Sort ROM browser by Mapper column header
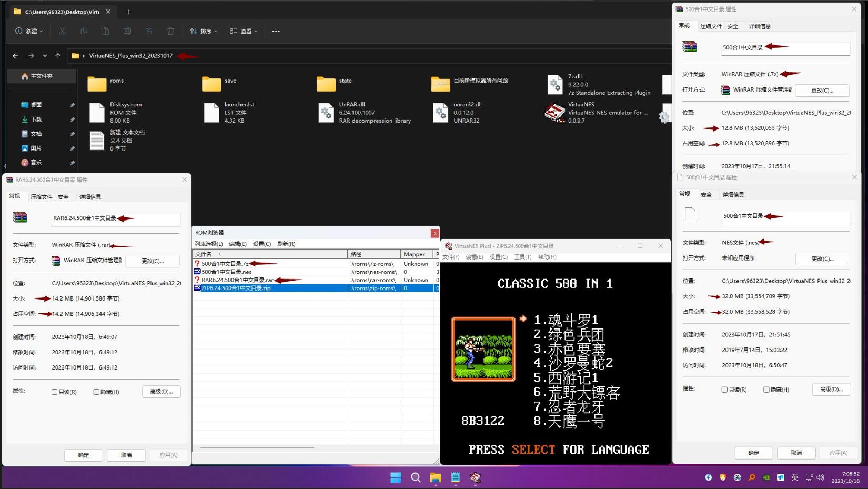 pos(417,254)
